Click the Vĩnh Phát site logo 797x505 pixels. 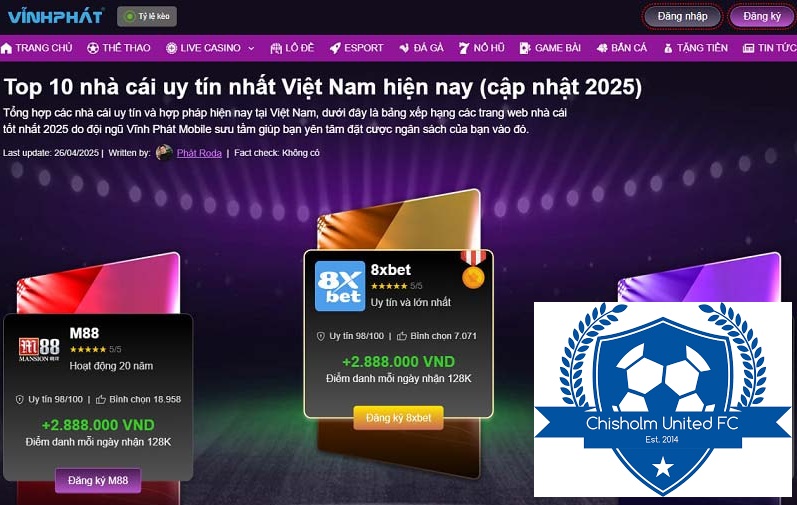point(55,16)
